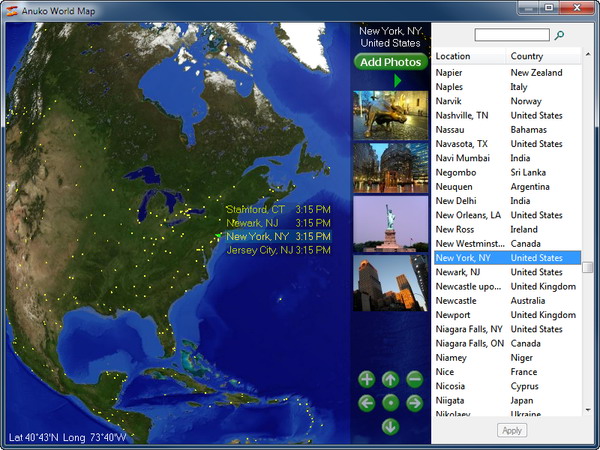600x450 pixels.
Task: Select Newark, NJ in the location list
Action: click(x=507, y=272)
